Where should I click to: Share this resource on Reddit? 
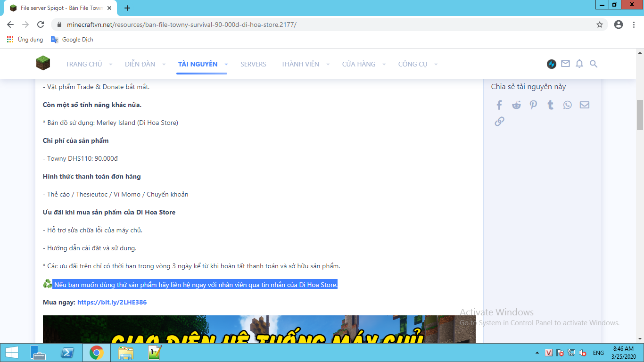click(x=517, y=105)
